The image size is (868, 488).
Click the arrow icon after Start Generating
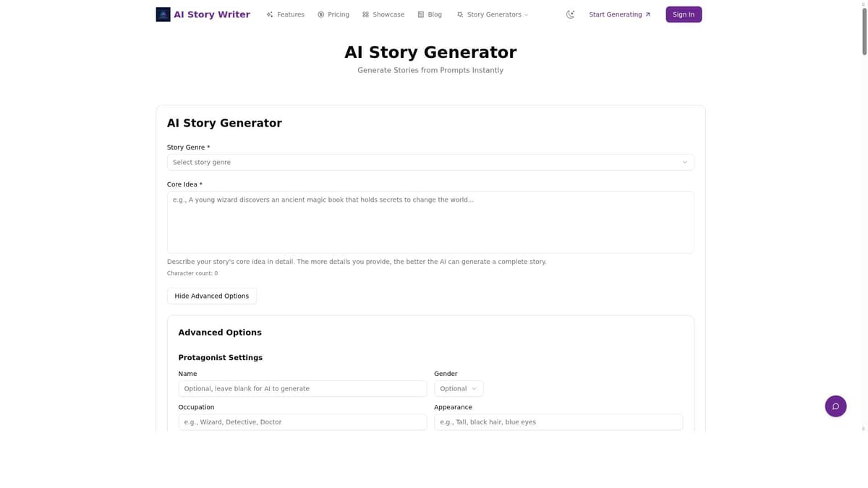pos(649,14)
